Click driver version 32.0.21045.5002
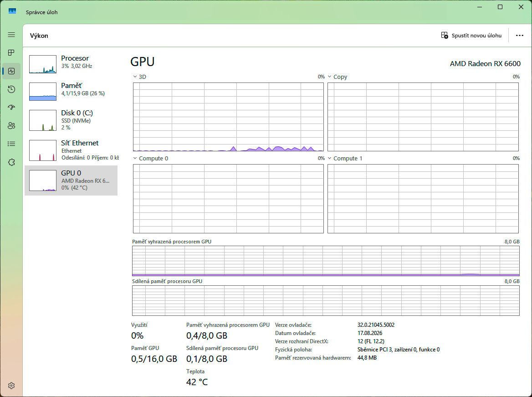The width and height of the screenshot is (532, 397). 376,325
